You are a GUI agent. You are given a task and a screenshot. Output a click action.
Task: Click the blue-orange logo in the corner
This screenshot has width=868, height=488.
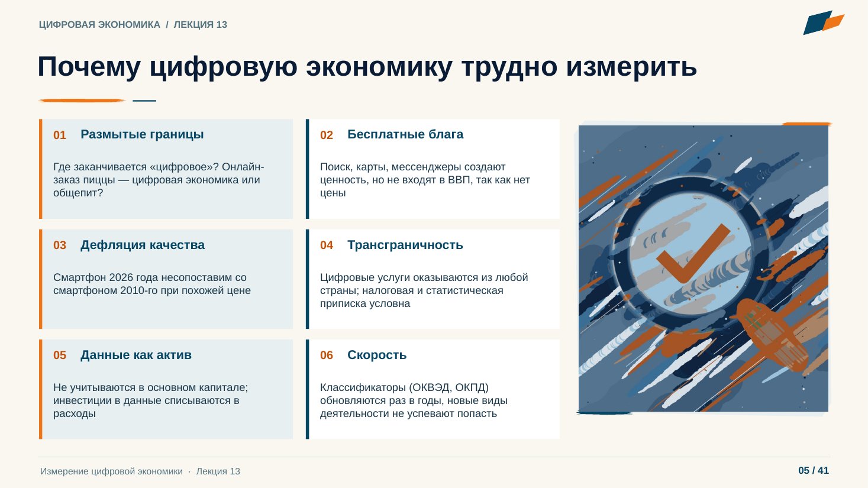click(x=823, y=22)
